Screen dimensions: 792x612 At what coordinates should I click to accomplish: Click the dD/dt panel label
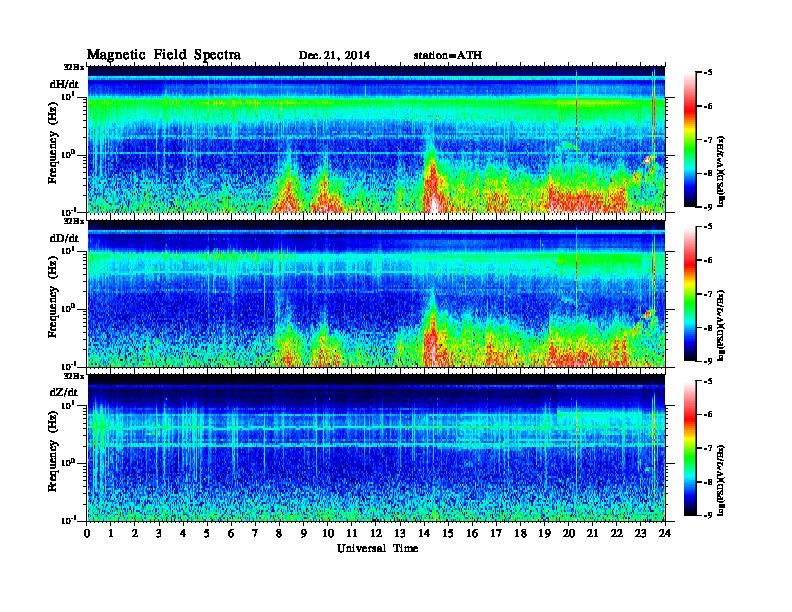[64, 238]
